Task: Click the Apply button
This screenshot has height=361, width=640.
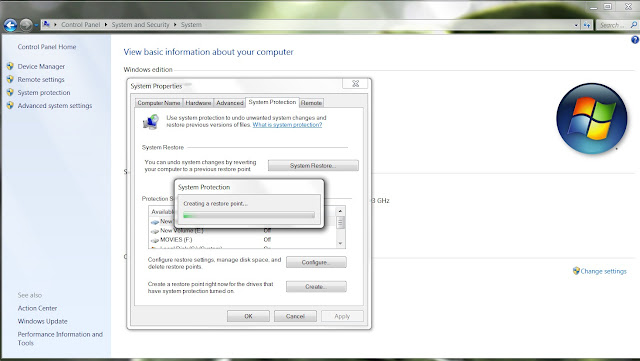Action: click(342, 316)
